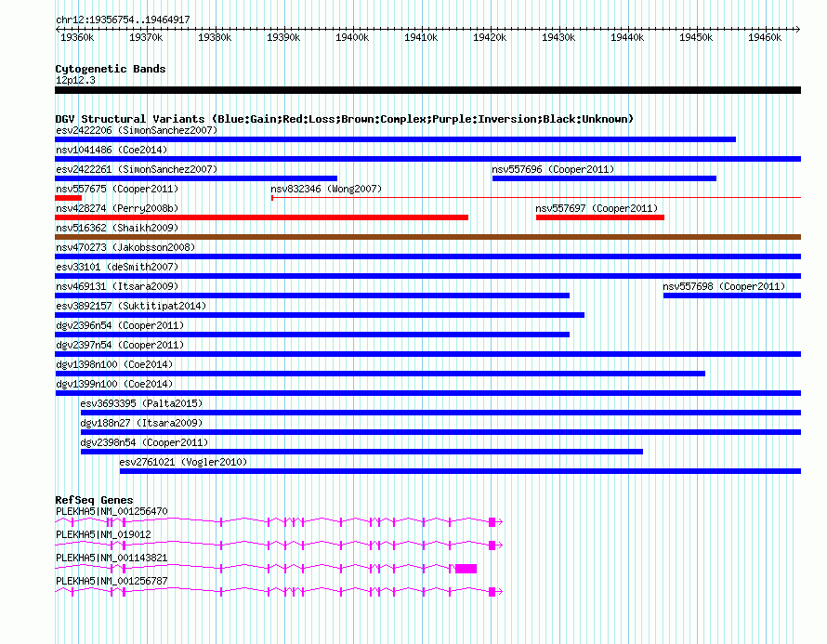Click the Cytogenetic Bands track title
The width and height of the screenshot is (827, 644).
tap(111, 69)
